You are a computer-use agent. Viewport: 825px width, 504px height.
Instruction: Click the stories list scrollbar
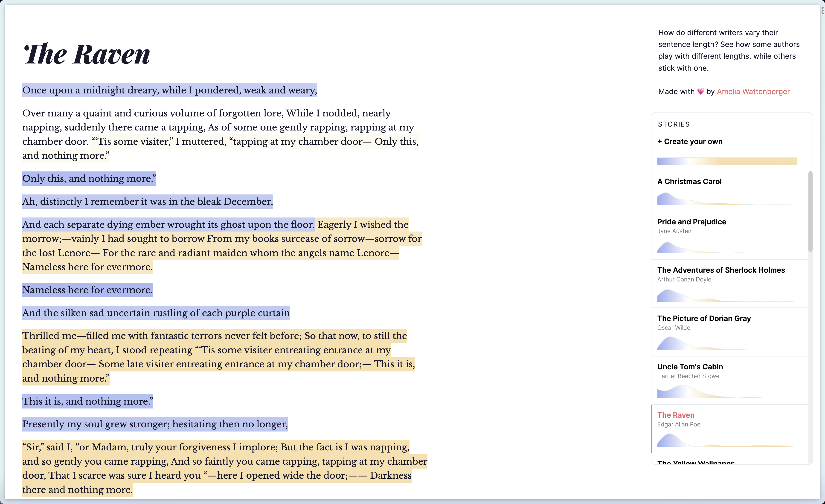(810, 211)
